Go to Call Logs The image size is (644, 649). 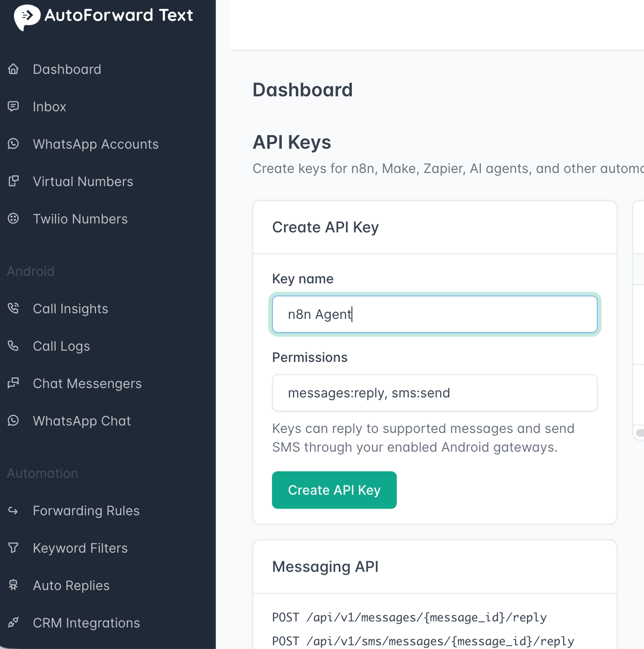(x=62, y=346)
